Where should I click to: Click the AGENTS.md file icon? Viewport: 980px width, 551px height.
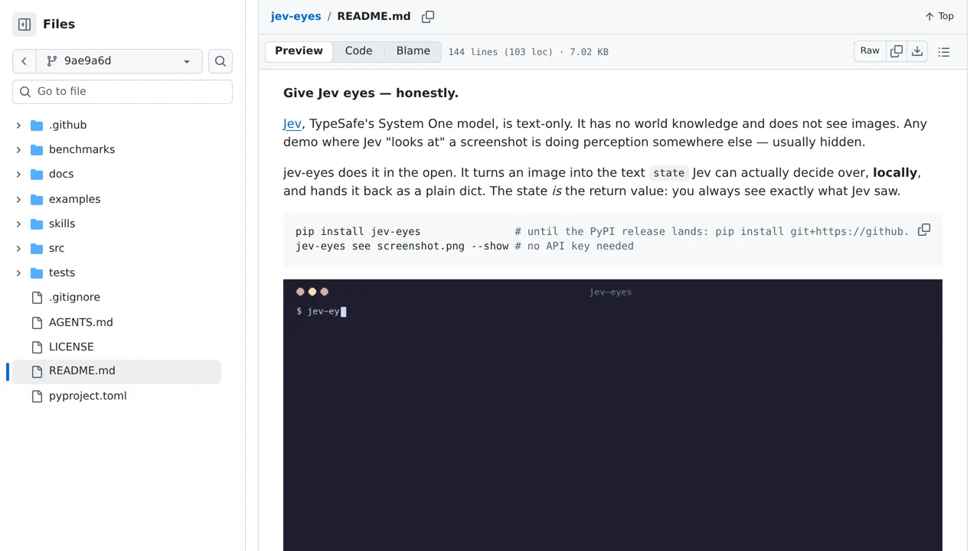pyautogui.click(x=37, y=322)
